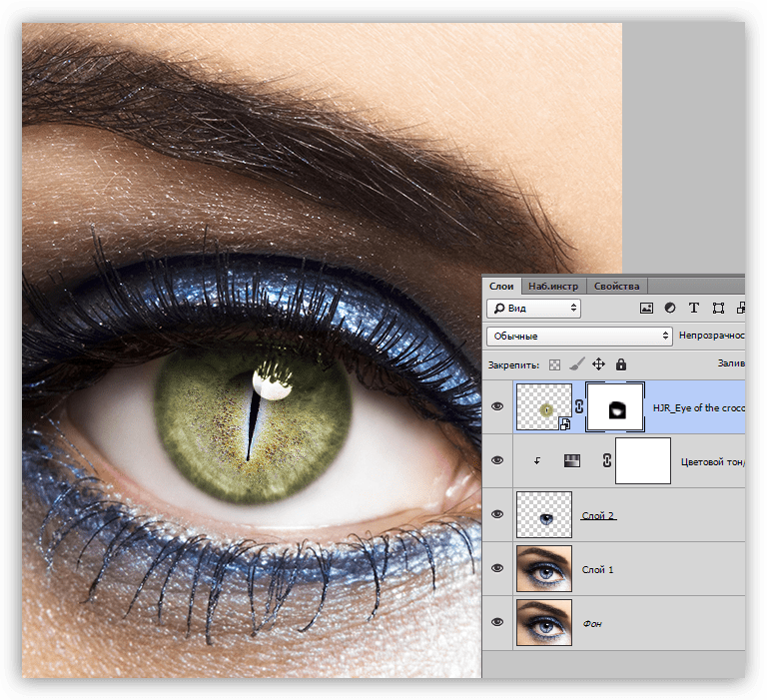Open the Обычные blend mode dropdown
Viewport: 767px width, 700px height.
coord(579,337)
